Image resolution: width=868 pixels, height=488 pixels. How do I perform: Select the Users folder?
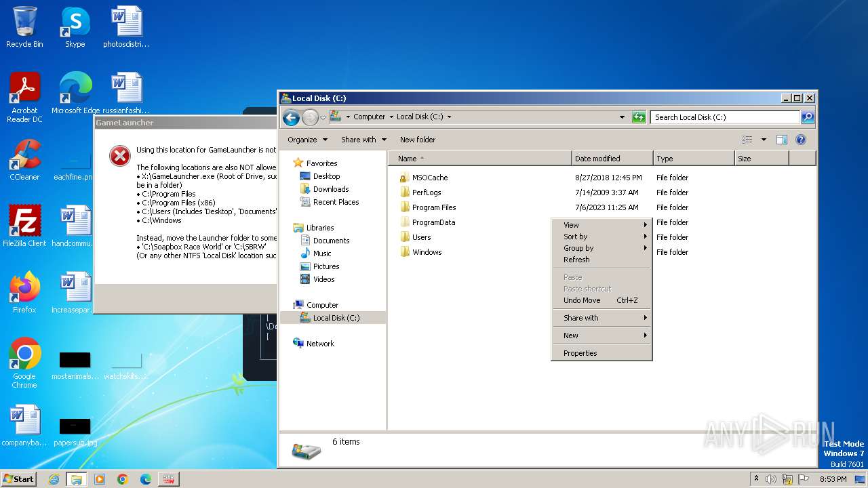pos(421,237)
